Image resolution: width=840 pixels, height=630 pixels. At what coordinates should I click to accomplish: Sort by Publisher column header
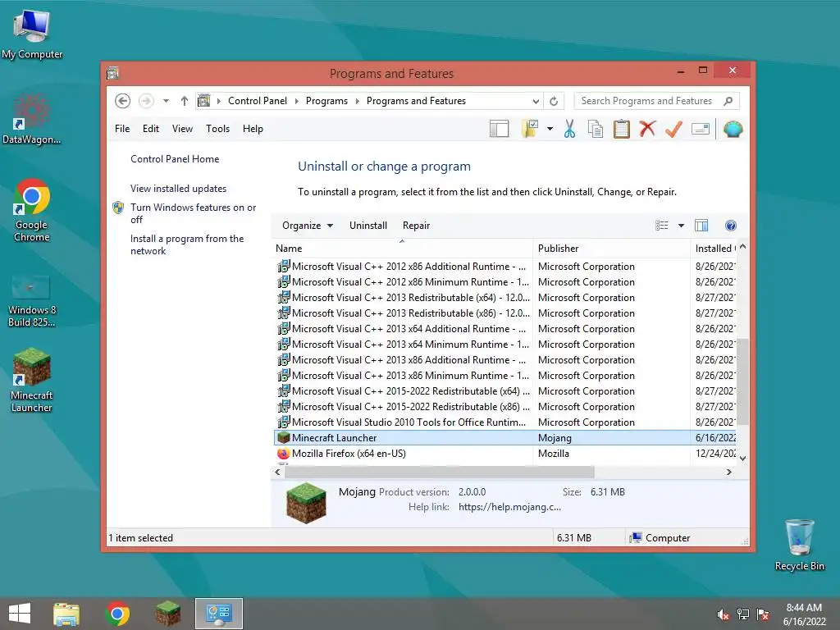(612, 249)
